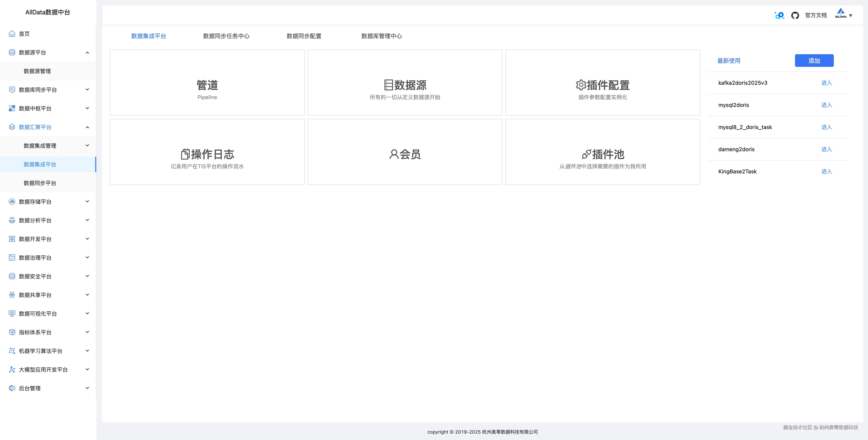
Task: Open 官方文档 documentation link in top bar
Action: pos(815,15)
